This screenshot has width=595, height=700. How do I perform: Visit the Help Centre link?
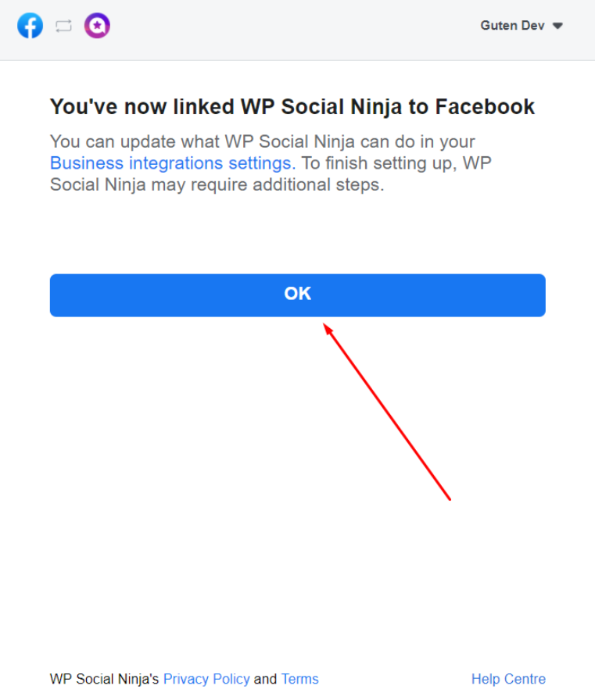[508, 679]
